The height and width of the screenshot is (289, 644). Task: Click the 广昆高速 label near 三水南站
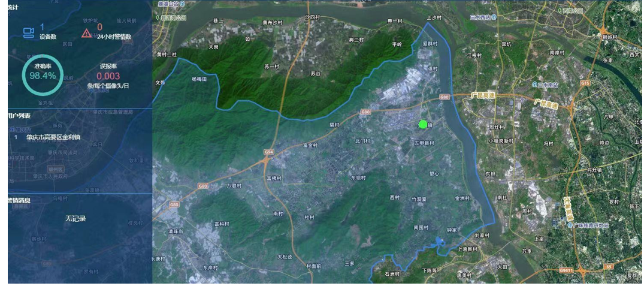[546, 103]
